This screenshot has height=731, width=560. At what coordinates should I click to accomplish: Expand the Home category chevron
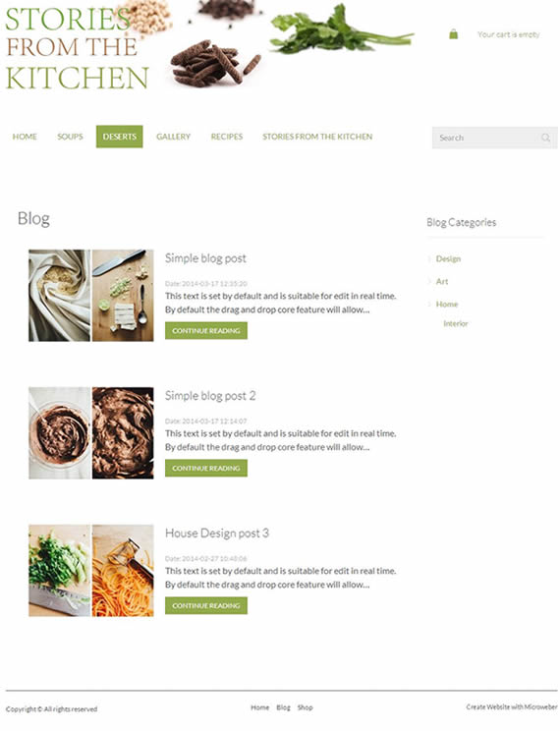click(429, 304)
